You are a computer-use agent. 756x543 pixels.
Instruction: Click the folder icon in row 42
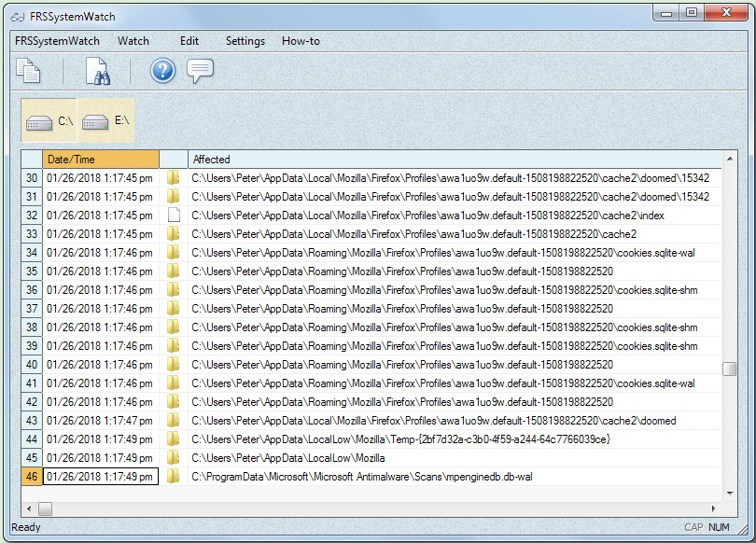click(x=174, y=402)
